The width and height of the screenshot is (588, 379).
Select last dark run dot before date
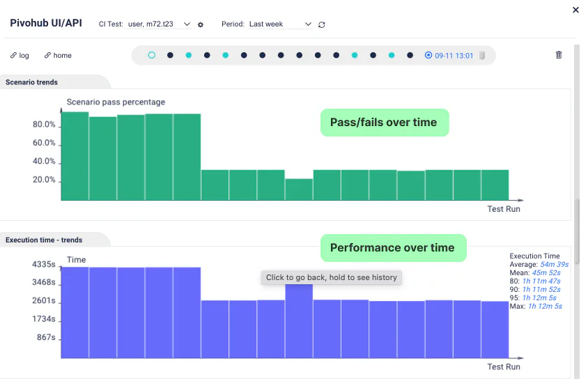410,55
